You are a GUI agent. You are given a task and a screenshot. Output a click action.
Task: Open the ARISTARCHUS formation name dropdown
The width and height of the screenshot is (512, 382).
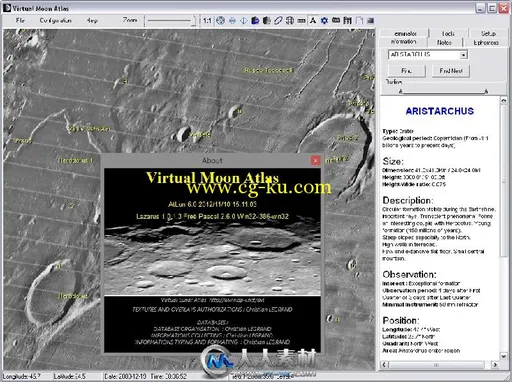click(463, 55)
